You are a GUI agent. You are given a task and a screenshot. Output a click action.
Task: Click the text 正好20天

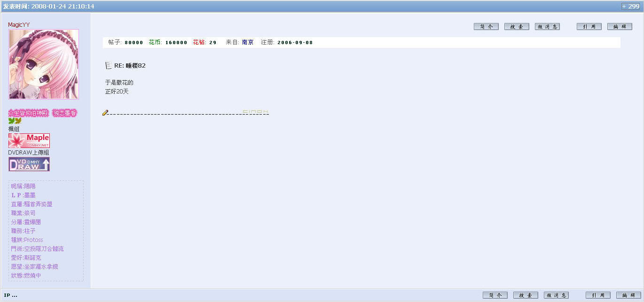[117, 92]
